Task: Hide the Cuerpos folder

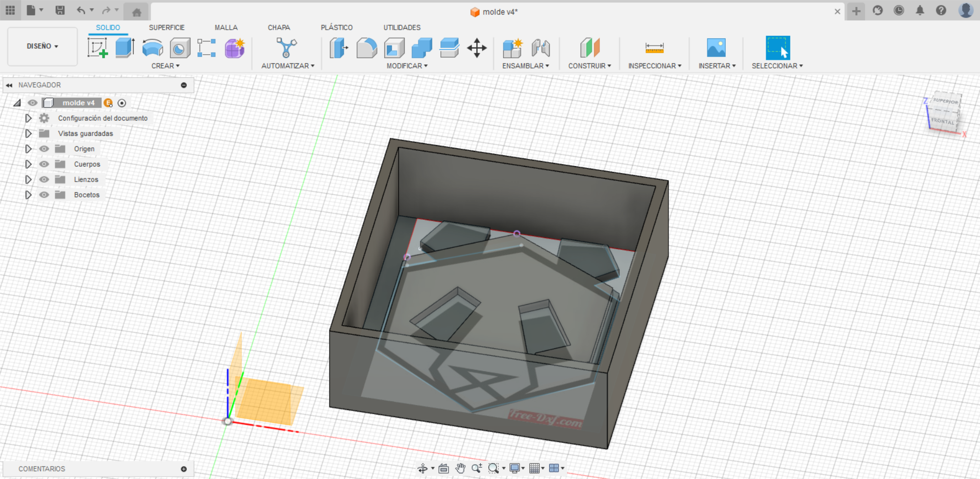Action: pyautogui.click(x=44, y=164)
